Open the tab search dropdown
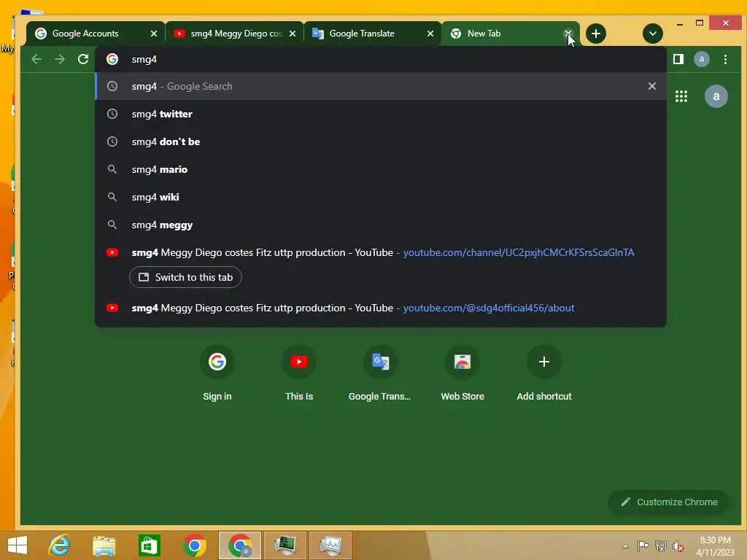 (653, 34)
